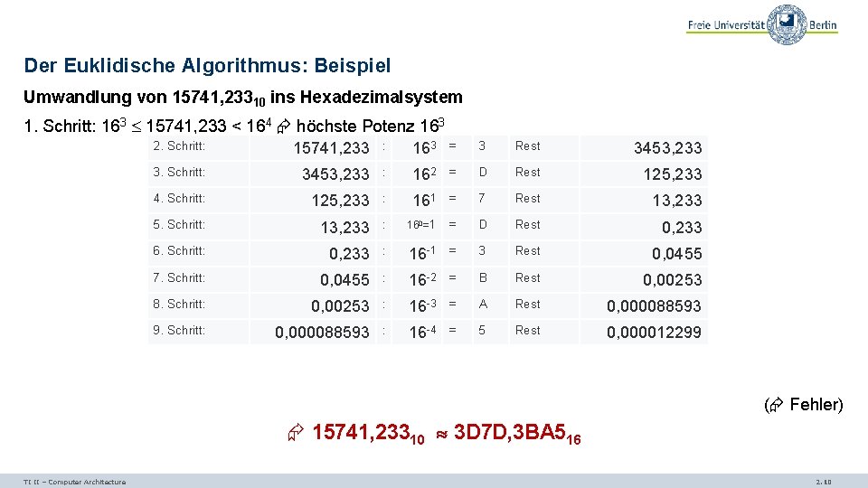Click dividend cell '0,233' in step 6
This screenshot has height=488, width=868.
(x=349, y=253)
